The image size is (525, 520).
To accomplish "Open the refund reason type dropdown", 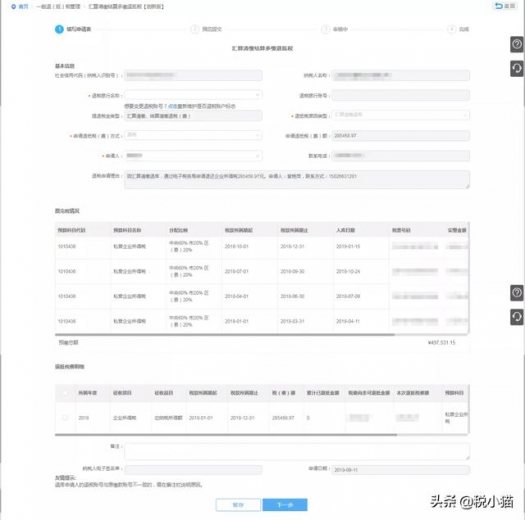I will coord(400,115).
